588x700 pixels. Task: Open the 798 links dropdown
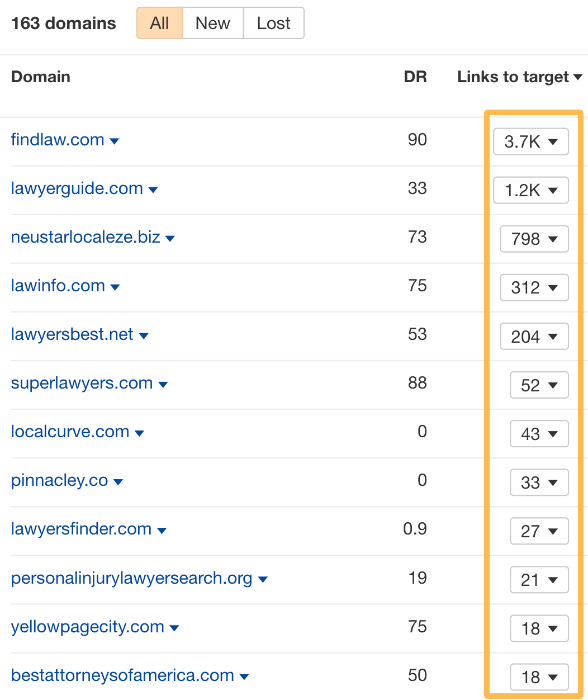534,239
